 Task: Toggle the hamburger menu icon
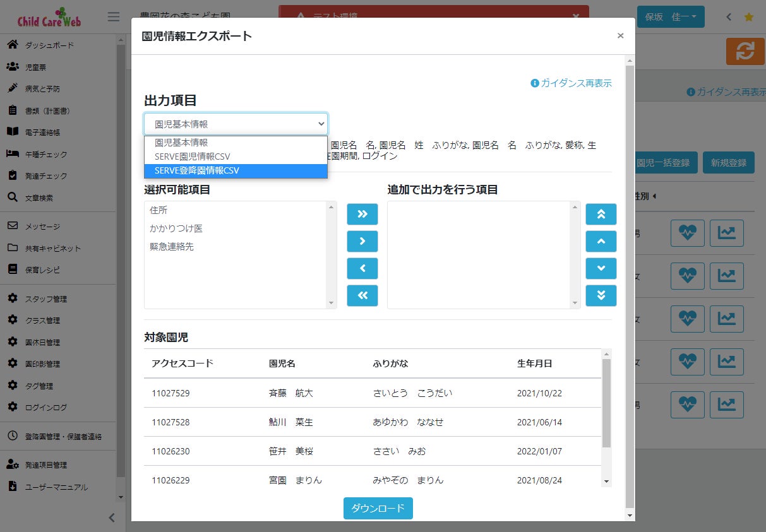pyautogui.click(x=114, y=17)
